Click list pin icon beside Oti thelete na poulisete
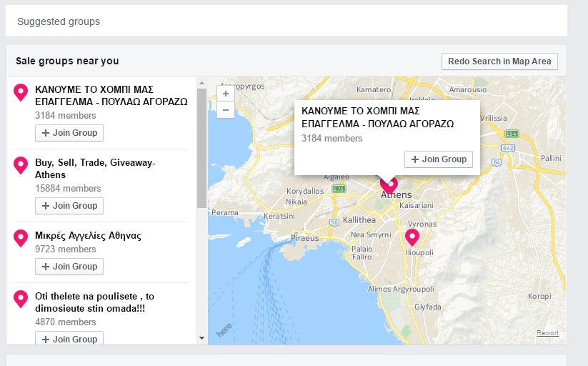The width and height of the screenshot is (588, 366). pyautogui.click(x=21, y=298)
